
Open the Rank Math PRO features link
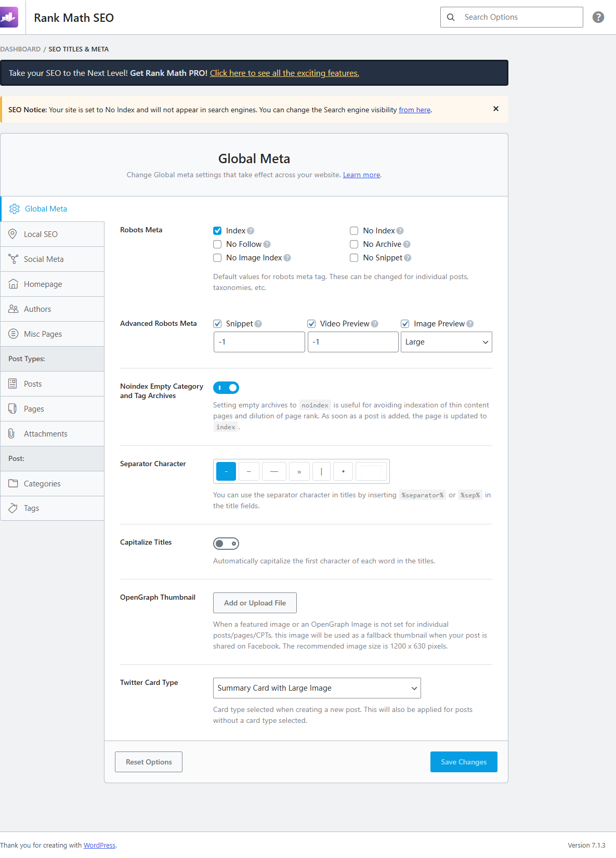tap(284, 73)
